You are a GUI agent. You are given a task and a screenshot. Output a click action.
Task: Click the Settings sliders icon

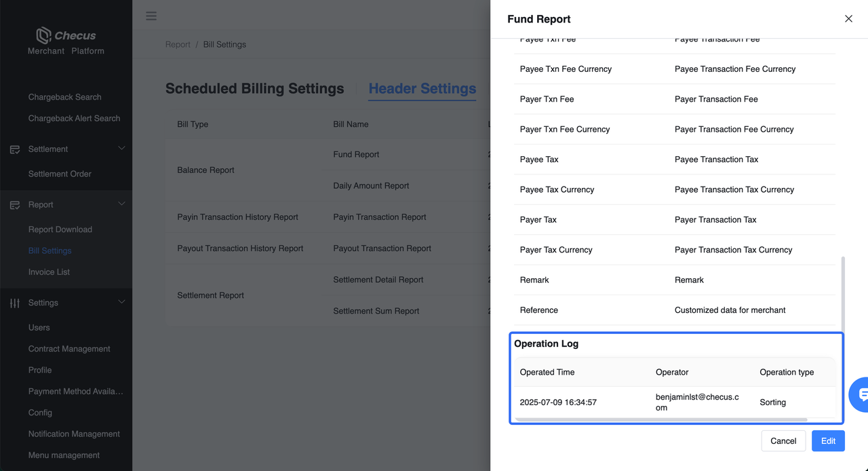[15, 303]
